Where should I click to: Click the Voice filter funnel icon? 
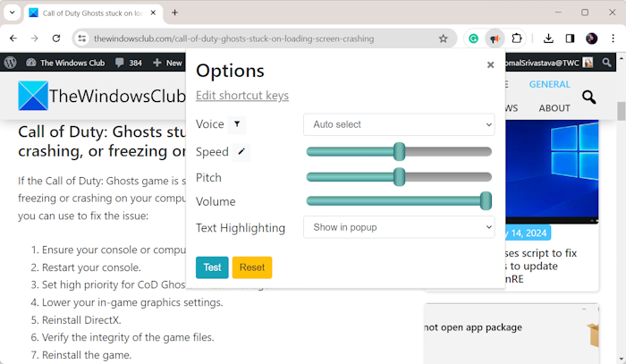237,124
